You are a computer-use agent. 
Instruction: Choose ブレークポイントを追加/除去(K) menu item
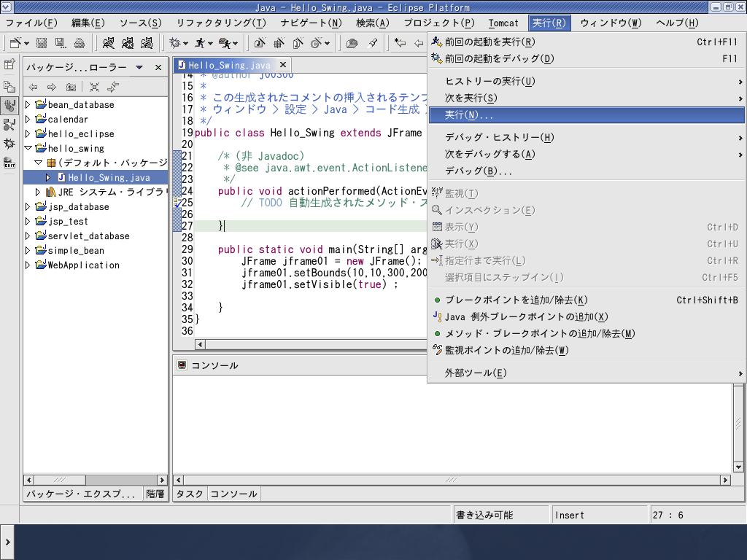tap(587, 300)
